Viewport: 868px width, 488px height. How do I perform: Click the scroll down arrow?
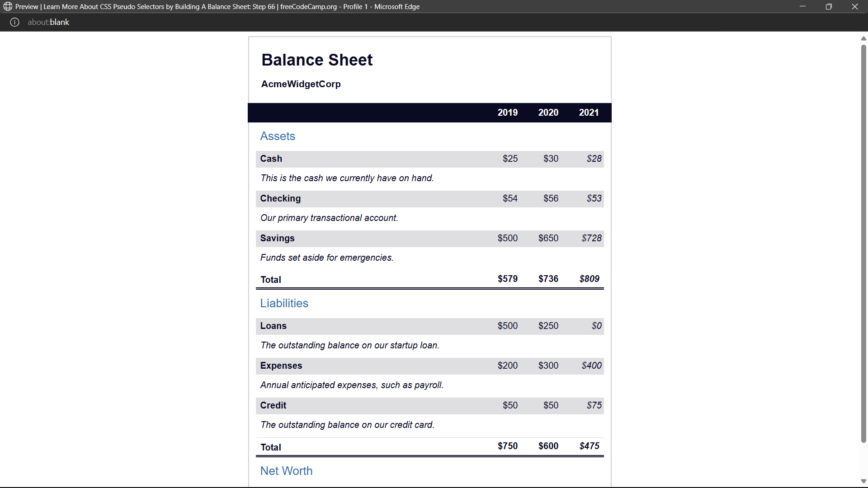(863, 481)
